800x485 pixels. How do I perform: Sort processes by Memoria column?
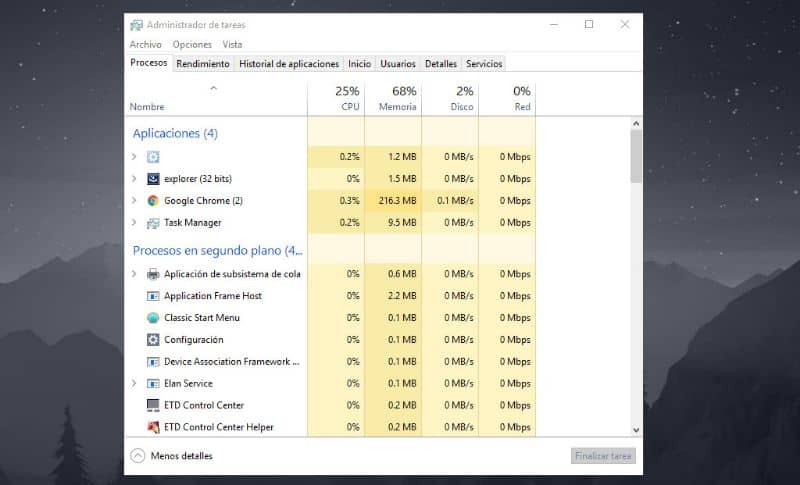coord(397,99)
